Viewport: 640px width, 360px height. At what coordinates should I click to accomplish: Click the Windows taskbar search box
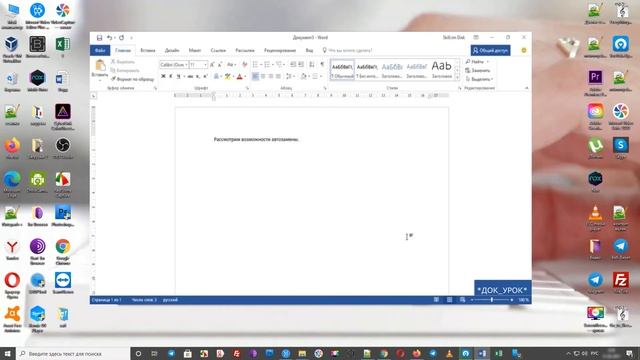point(73,353)
